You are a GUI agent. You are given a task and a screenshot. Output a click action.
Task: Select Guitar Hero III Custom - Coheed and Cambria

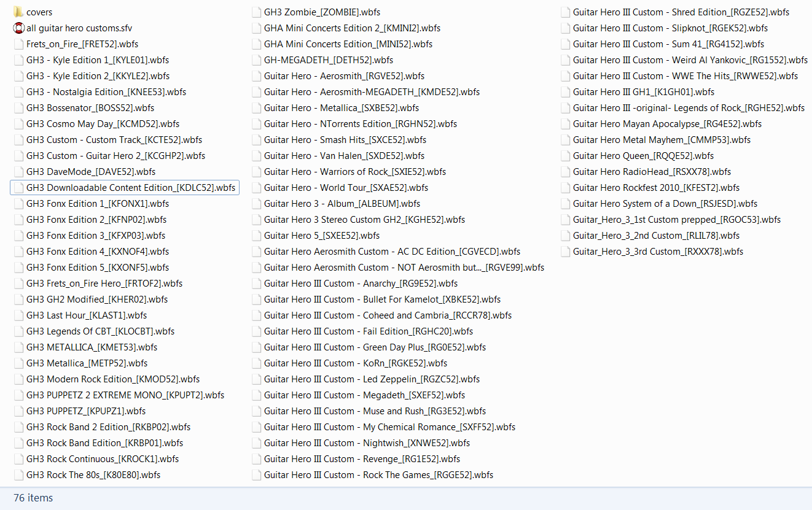[x=388, y=315]
